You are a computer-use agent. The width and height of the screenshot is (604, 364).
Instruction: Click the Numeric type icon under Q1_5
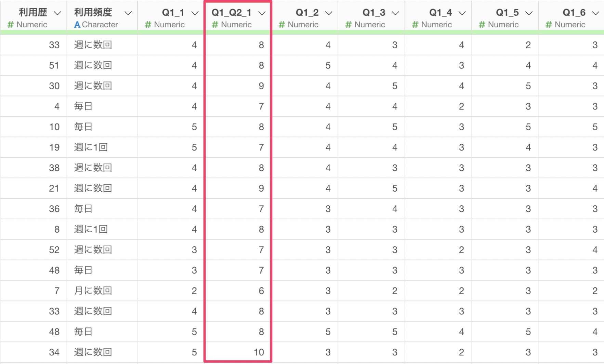pyautogui.click(x=482, y=25)
